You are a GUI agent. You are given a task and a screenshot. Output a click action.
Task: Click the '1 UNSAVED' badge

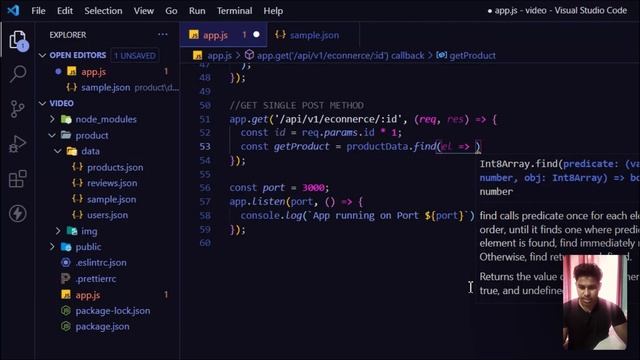click(x=135, y=56)
